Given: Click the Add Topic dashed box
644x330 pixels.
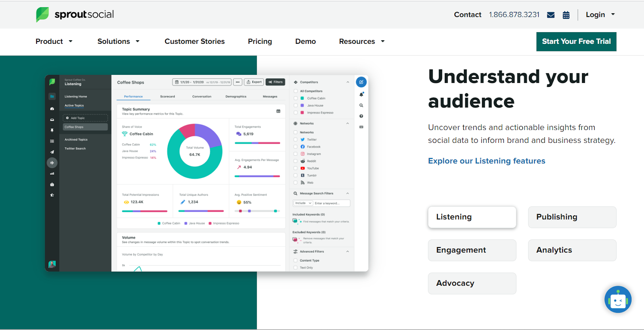Looking at the screenshot, I should pos(85,118).
